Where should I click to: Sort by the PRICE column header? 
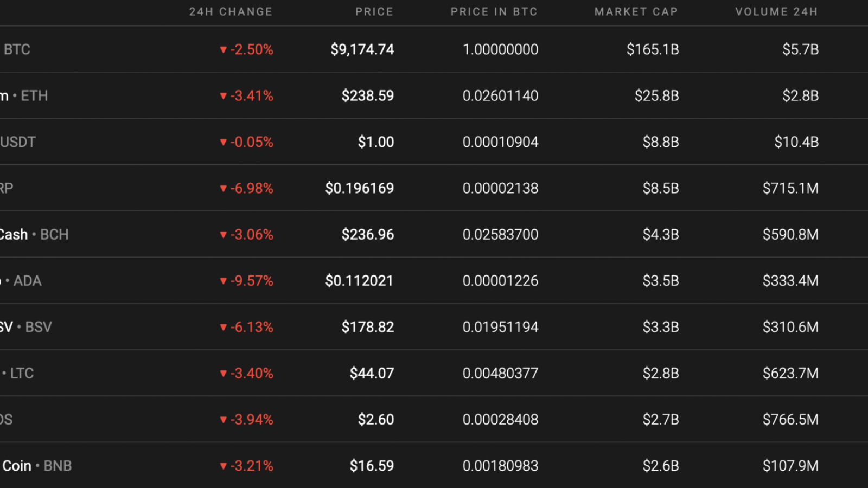point(374,12)
